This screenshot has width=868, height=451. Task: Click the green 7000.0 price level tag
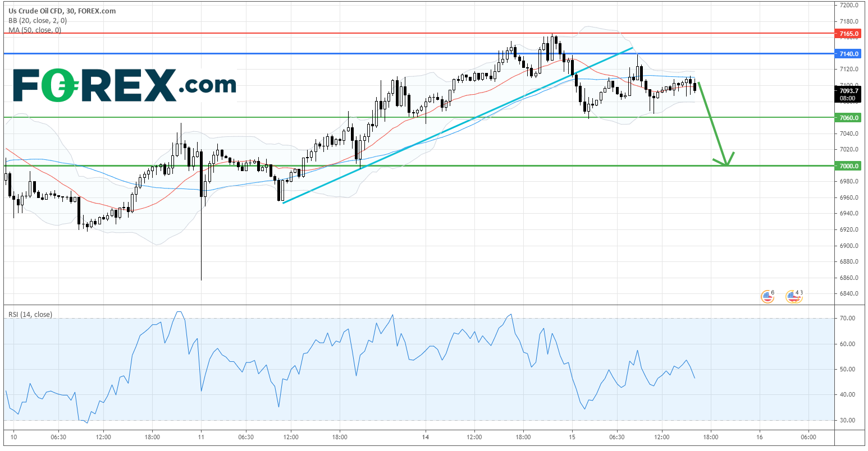pos(848,166)
